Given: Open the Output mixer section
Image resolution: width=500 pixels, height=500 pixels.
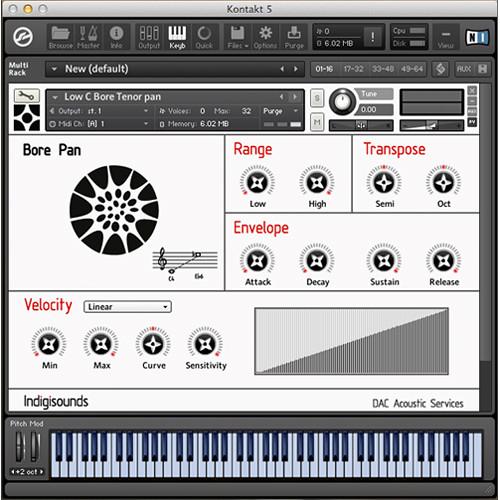Looking at the screenshot, I should click(149, 37).
